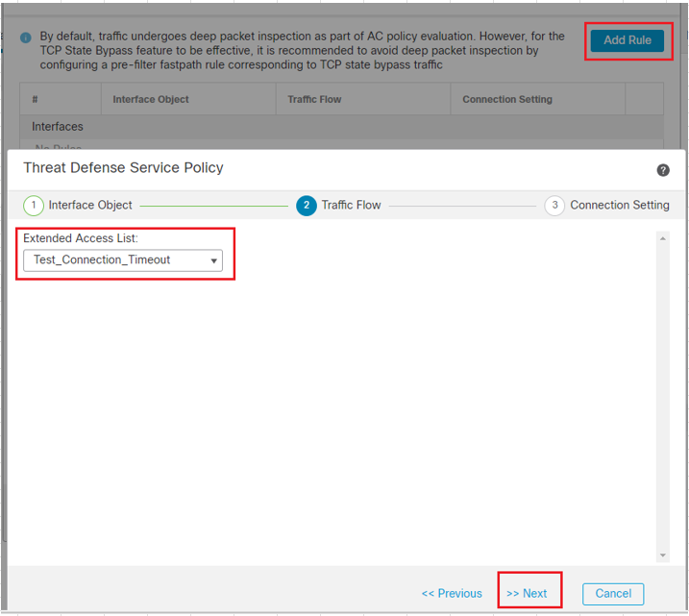Image resolution: width=689 pixels, height=616 pixels.
Task: Go to step 1 Interface Object
Action: [78, 206]
